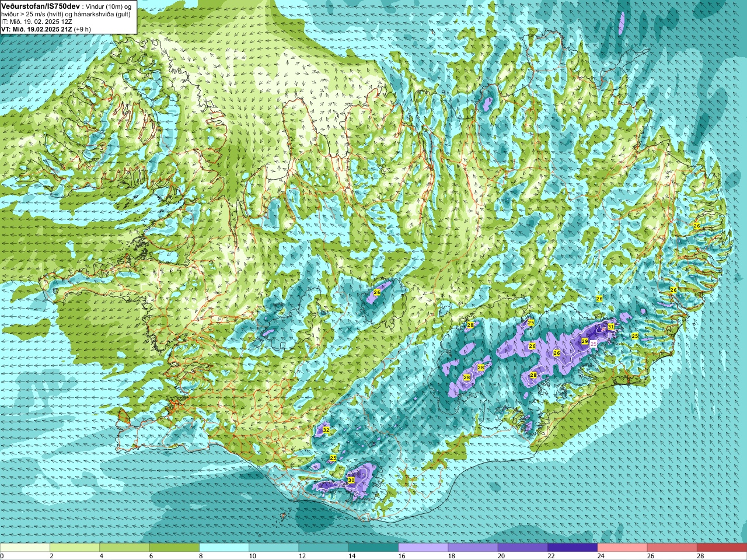The image size is (747, 560).
Task: Click the 8–10 m/s light cyan legend swatch
Action: [x=224, y=548]
